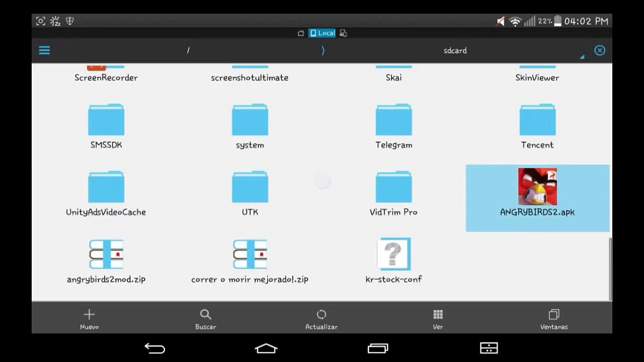Go to the root / path segment
This screenshot has height=362, width=644.
(188, 50)
